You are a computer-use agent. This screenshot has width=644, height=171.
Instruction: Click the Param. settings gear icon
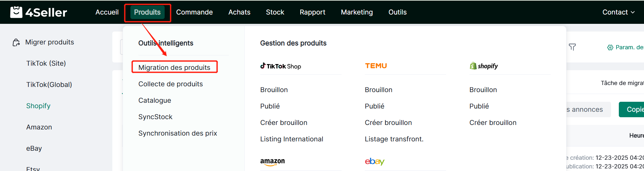pyautogui.click(x=610, y=48)
